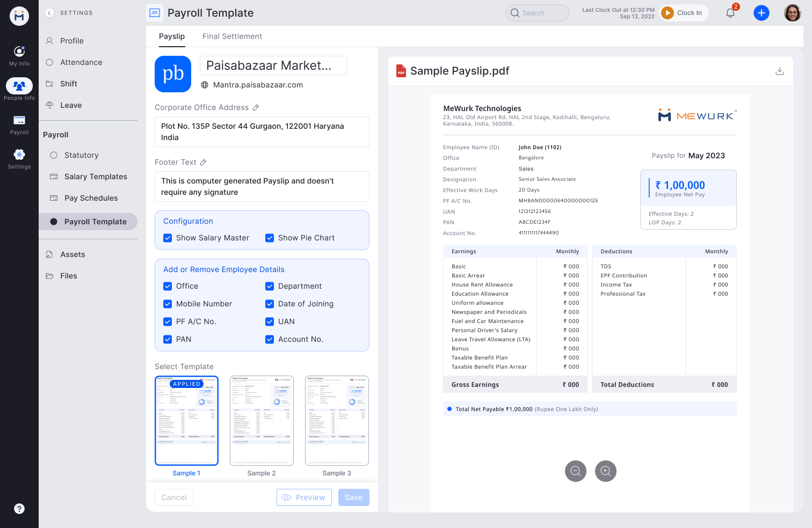This screenshot has width=812, height=528.
Task: Uncheck the PAN checkbox
Action: 168,339
